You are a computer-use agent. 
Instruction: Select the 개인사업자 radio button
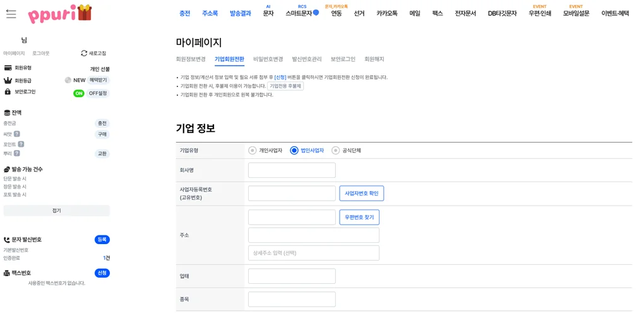point(253,151)
